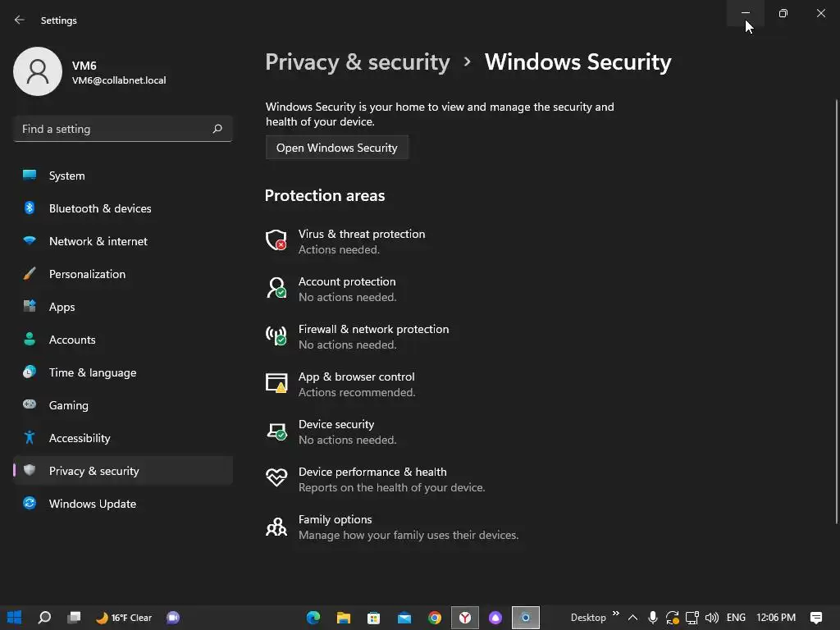Open the Mail app from the taskbar
Screen dimensions: 840x630
[404, 618]
